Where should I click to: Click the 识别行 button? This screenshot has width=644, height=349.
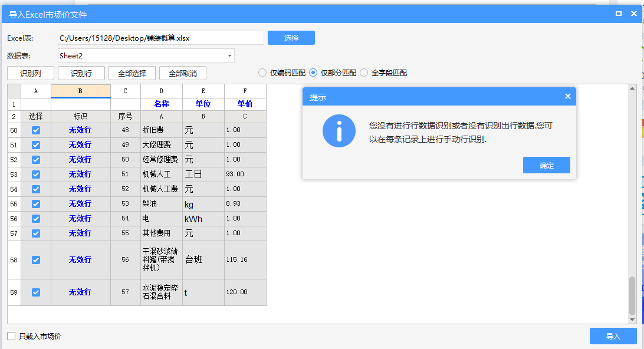pos(81,73)
